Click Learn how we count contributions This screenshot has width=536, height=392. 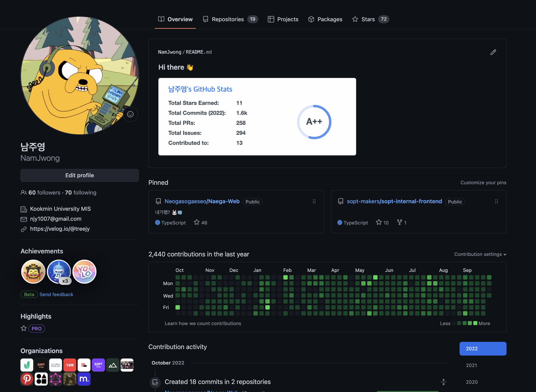203,323
